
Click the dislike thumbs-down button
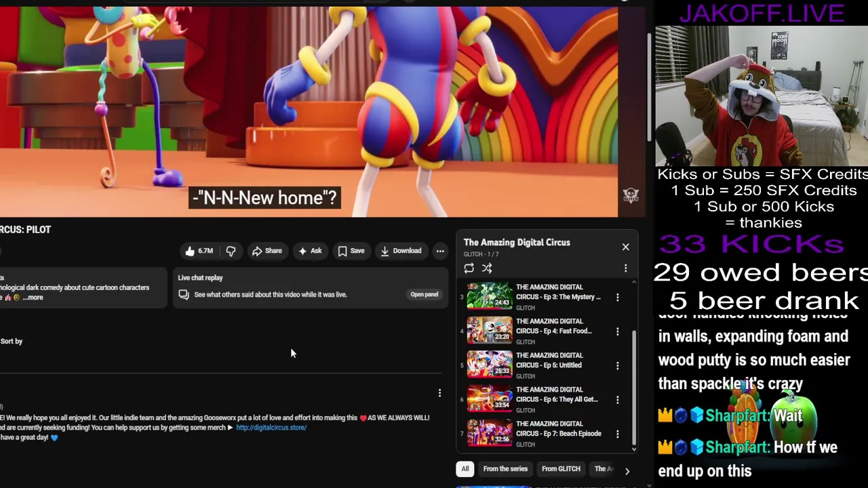pos(231,251)
